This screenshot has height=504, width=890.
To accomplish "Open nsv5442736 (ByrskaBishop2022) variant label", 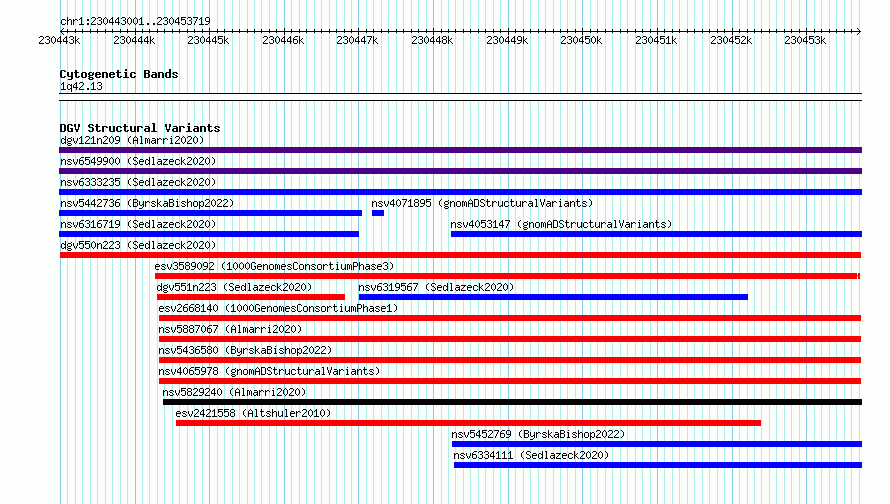I will [x=147, y=203].
